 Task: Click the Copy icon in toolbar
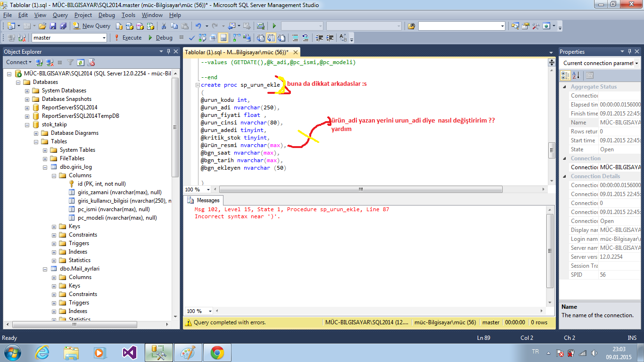click(x=174, y=26)
